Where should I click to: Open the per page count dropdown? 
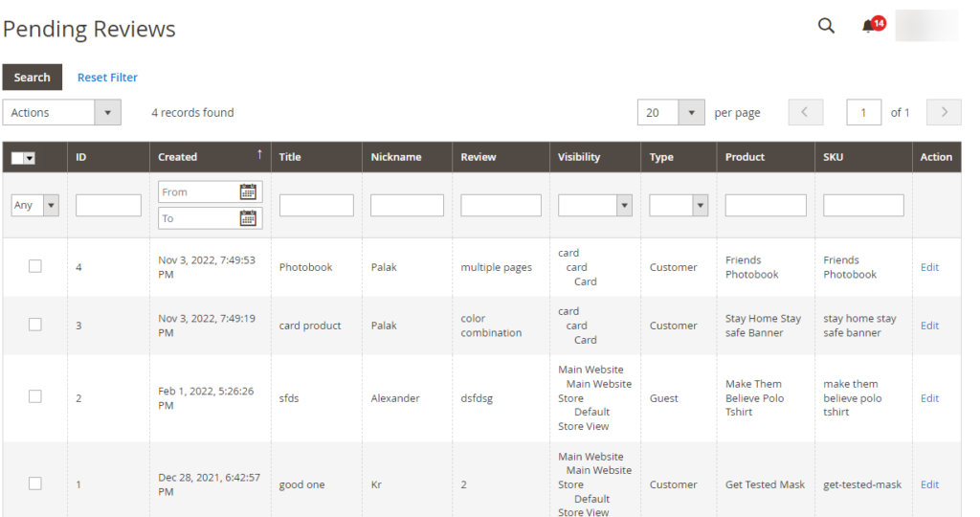click(690, 112)
